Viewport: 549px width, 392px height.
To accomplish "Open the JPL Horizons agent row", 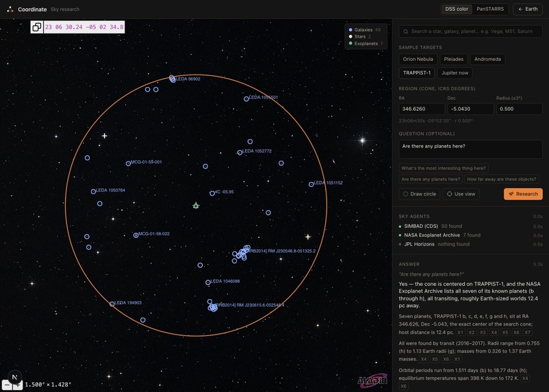I will (x=470, y=244).
